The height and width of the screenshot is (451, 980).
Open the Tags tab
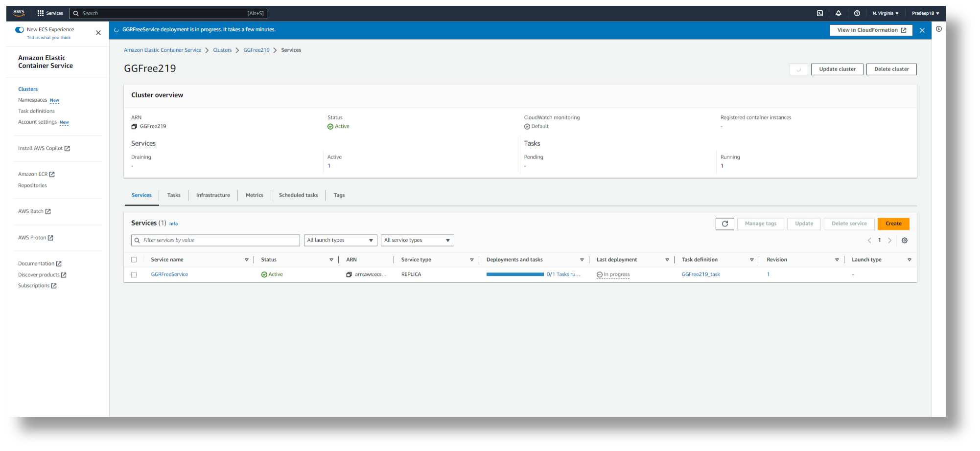pyautogui.click(x=339, y=196)
